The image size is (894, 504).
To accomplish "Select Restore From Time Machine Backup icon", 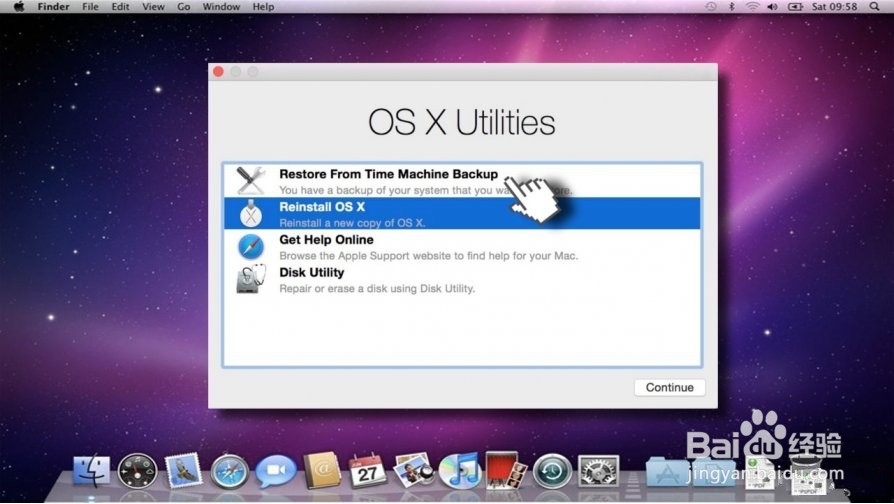I will coord(250,180).
